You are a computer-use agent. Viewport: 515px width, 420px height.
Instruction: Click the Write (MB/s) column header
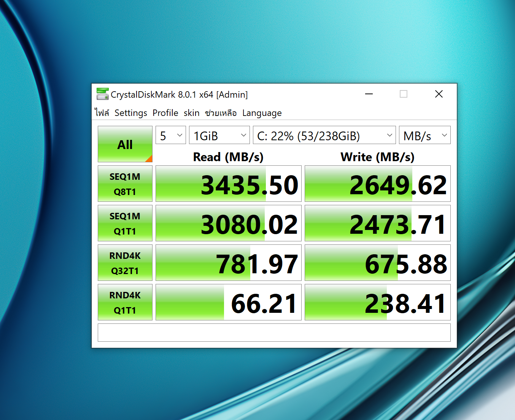click(378, 157)
